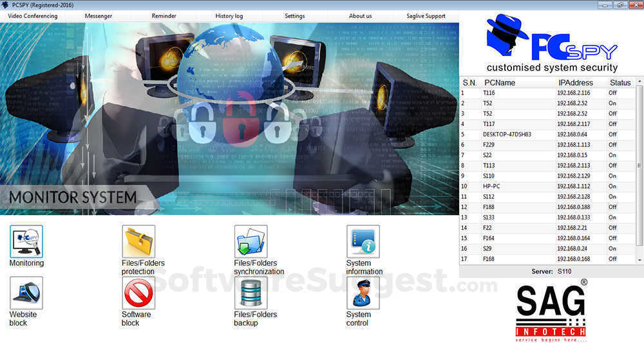Screen dimensions: 644x343
Task: Select the S22 PC row
Action: (547, 155)
